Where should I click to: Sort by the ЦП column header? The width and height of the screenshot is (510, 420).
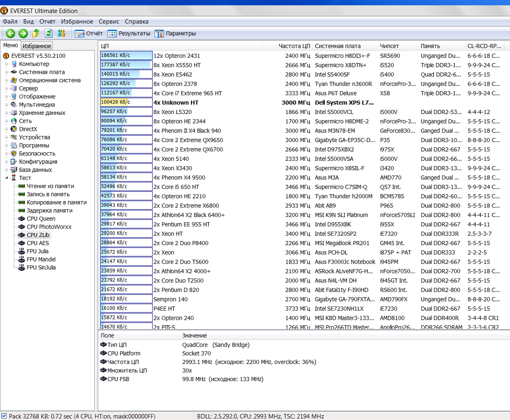181,46
